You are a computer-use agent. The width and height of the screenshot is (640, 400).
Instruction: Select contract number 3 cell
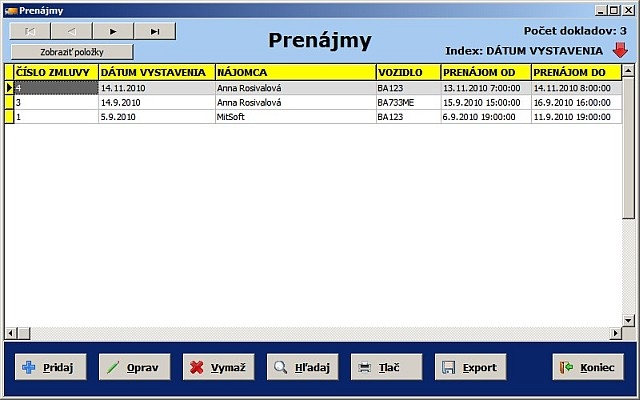(56, 102)
